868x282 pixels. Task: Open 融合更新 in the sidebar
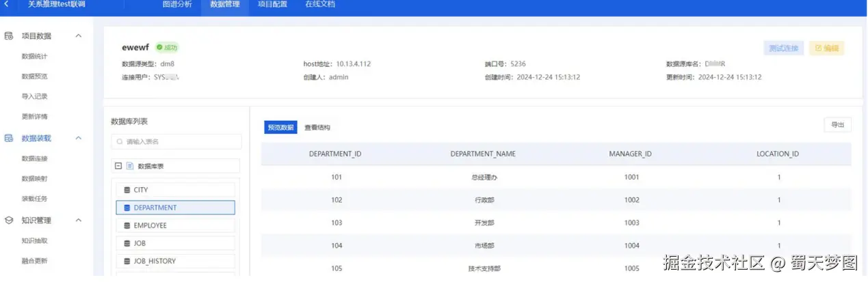(x=35, y=260)
